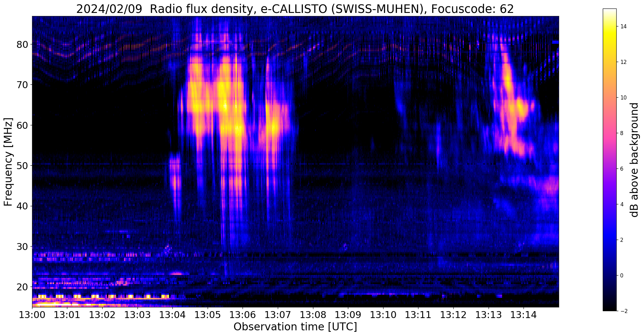Click the 70 MHz frequency tick label
Screen dimensions: 644x336
click(x=22, y=85)
